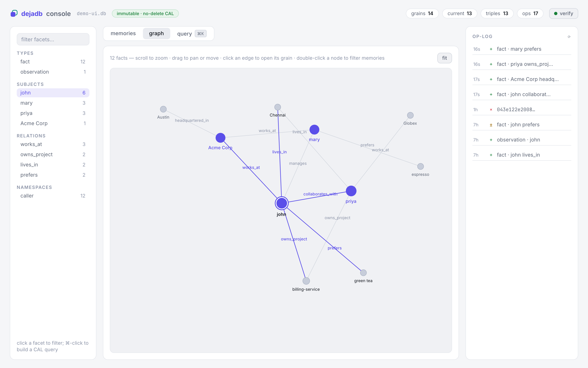
Task: Open op-log entry fact · john lives_in
Action: [x=522, y=155]
